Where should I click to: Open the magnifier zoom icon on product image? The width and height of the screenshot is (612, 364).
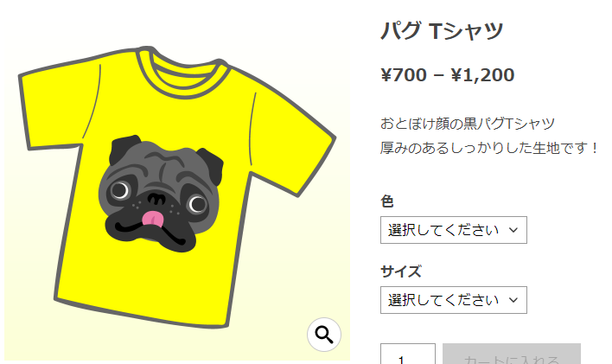(324, 335)
